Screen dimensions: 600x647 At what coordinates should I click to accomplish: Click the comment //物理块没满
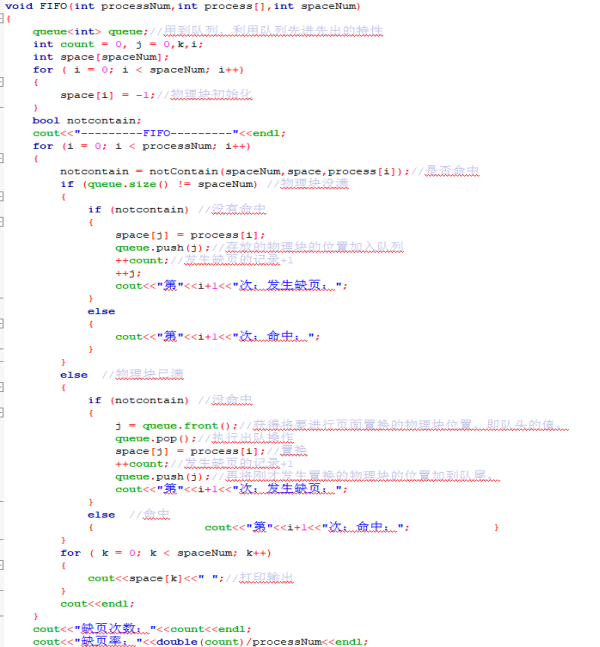pos(308,184)
